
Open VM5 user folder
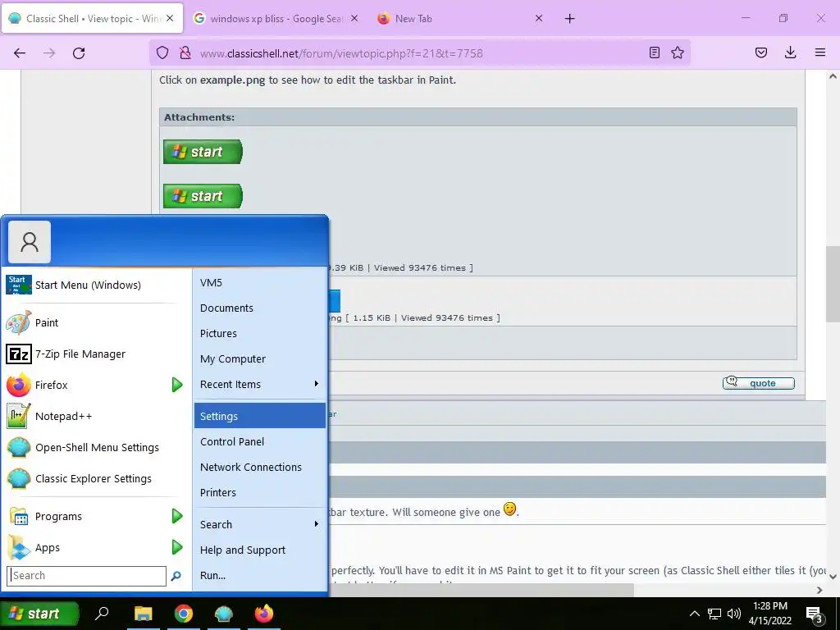coord(260,283)
